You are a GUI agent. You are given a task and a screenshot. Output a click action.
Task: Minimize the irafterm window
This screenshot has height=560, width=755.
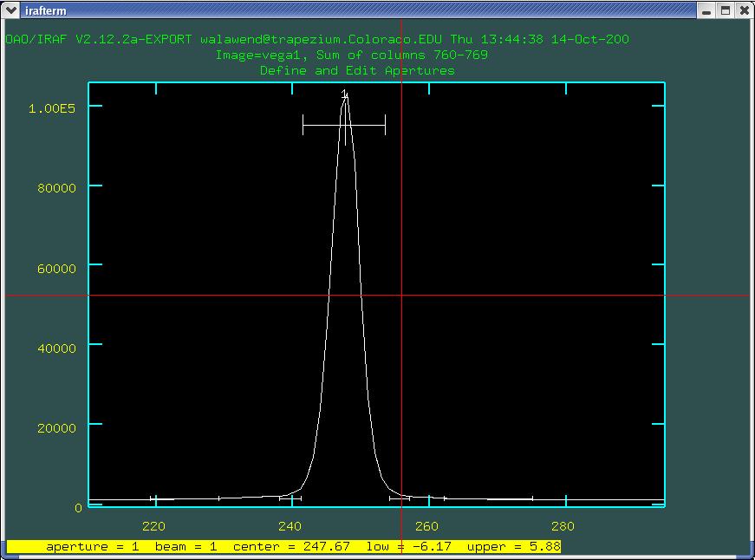click(706, 10)
